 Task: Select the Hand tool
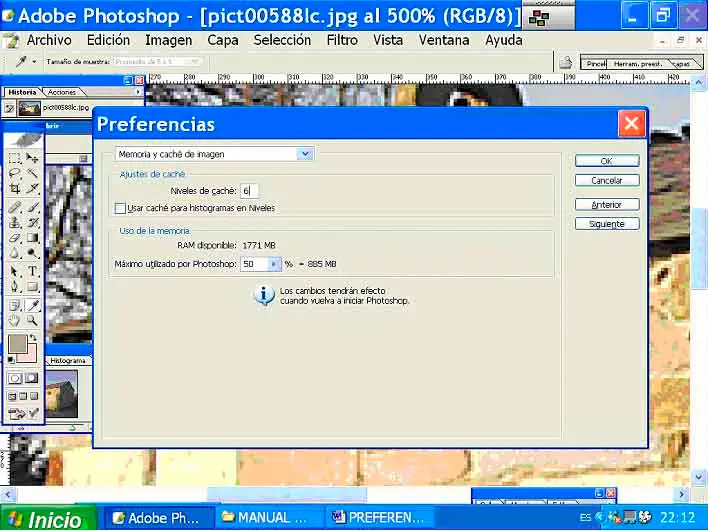[14, 321]
